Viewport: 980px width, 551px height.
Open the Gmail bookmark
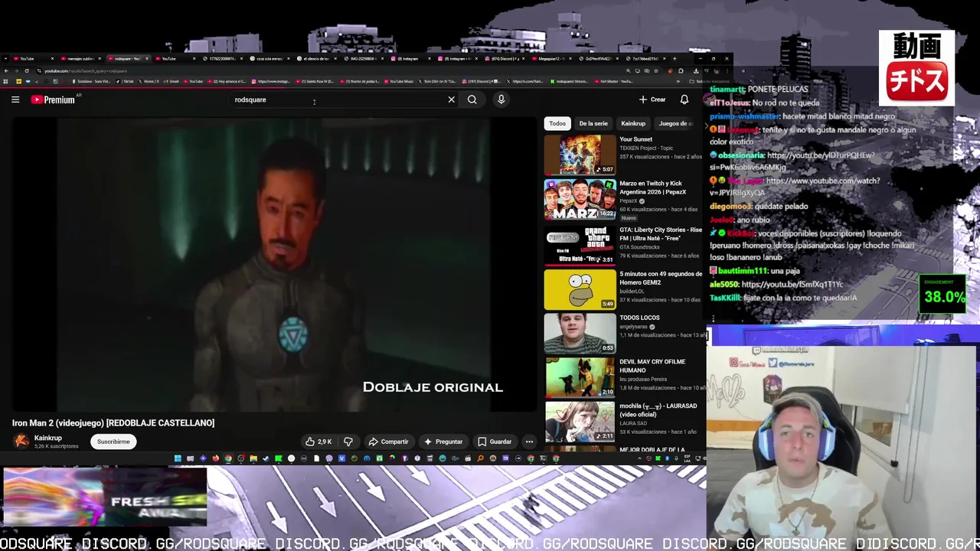(x=171, y=81)
